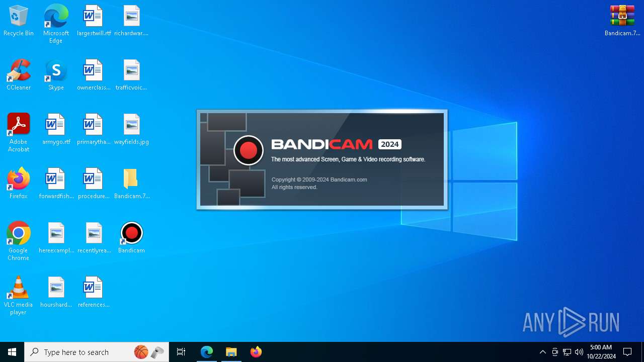Select primarytha... document on desktop
Screen dimensions: 644x362
tap(94, 130)
